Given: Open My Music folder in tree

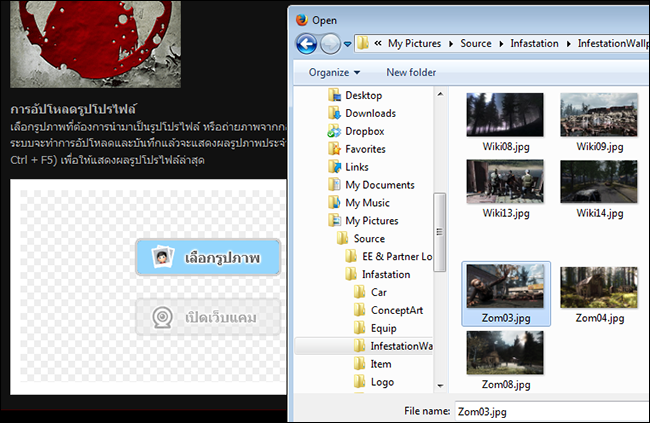Looking at the screenshot, I should pos(367,203).
